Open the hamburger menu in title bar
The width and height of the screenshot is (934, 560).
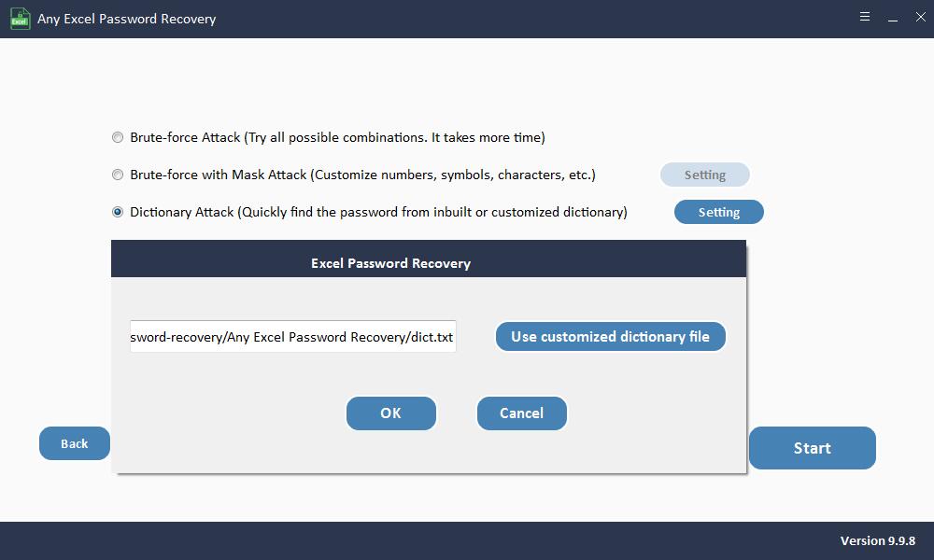coord(865,18)
